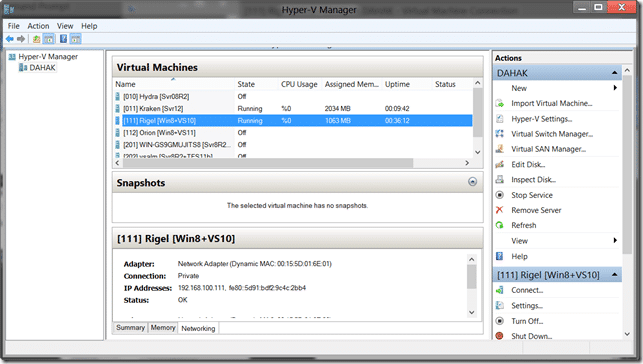Click the red Shut Down icon
Image resolution: width=643 pixels, height=364 pixels.
click(x=499, y=336)
